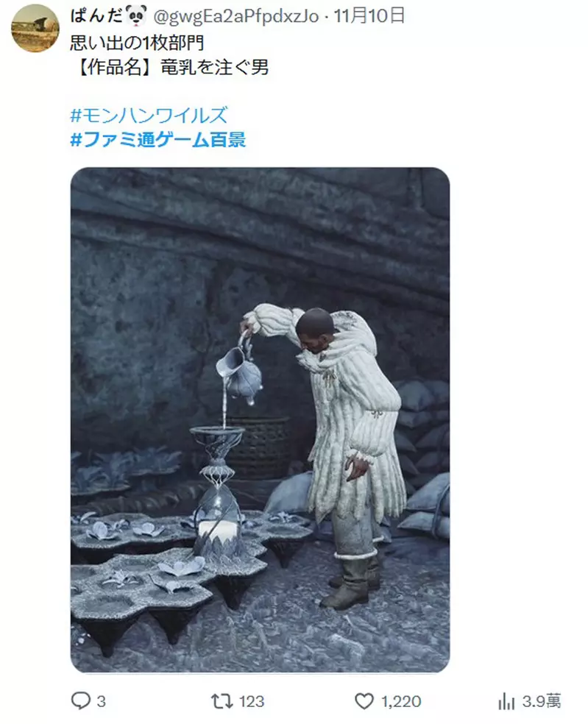
Task: Click the view count 3.9萬
Action: coord(542,701)
